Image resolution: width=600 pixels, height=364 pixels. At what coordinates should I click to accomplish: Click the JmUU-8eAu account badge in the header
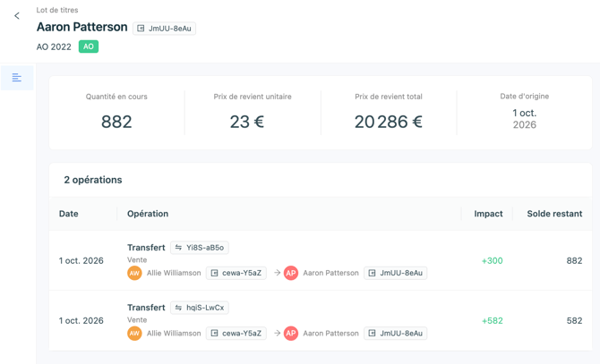164,29
